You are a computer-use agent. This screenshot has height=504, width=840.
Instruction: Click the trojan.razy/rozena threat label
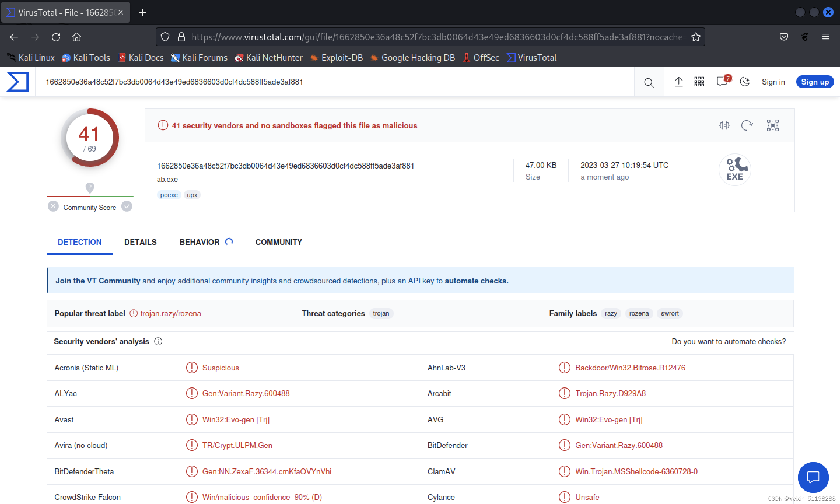click(x=170, y=313)
